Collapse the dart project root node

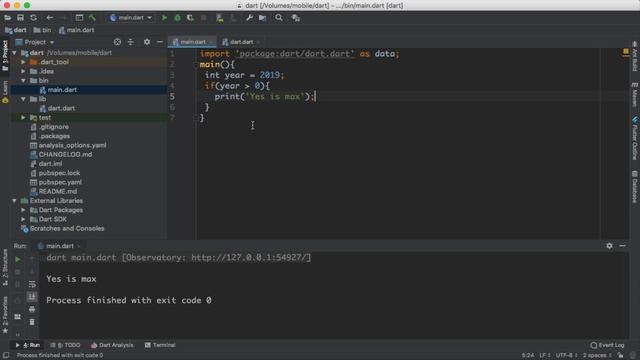click(x=15, y=53)
